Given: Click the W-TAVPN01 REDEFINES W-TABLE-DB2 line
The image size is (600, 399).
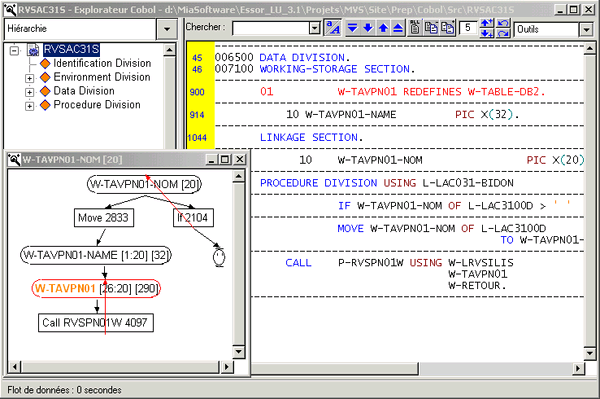Looking at the screenshot, I should point(403,92).
